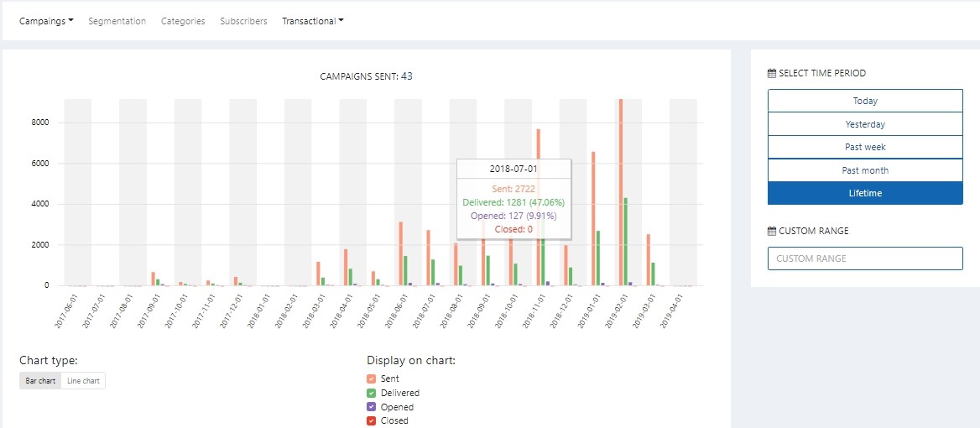Disable the Opened series checkbox
980x428 pixels.
(x=371, y=407)
